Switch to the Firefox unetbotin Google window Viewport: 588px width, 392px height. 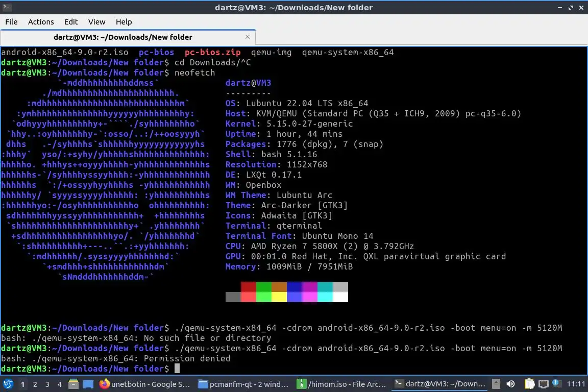(145, 384)
